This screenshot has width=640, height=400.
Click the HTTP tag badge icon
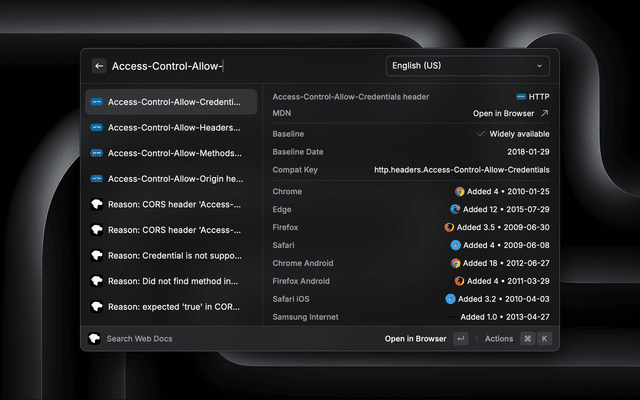[521, 96]
